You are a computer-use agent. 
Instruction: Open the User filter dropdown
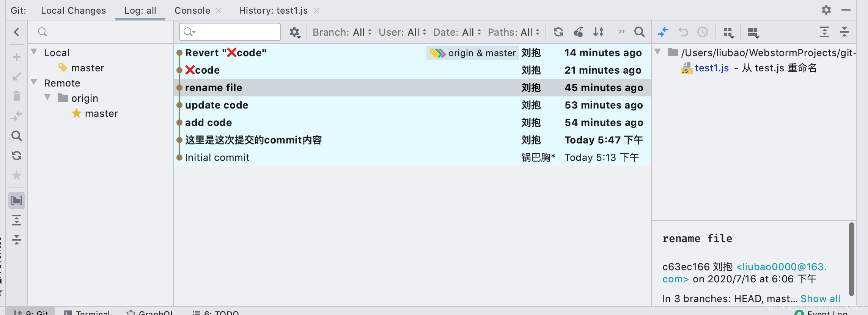tap(403, 32)
